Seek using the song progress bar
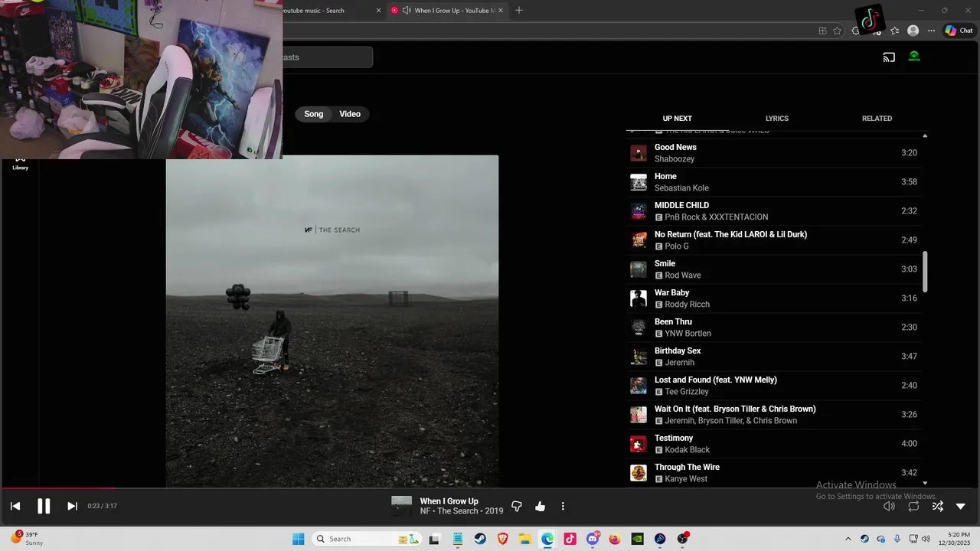The image size is (980, 551). point(490,487)
